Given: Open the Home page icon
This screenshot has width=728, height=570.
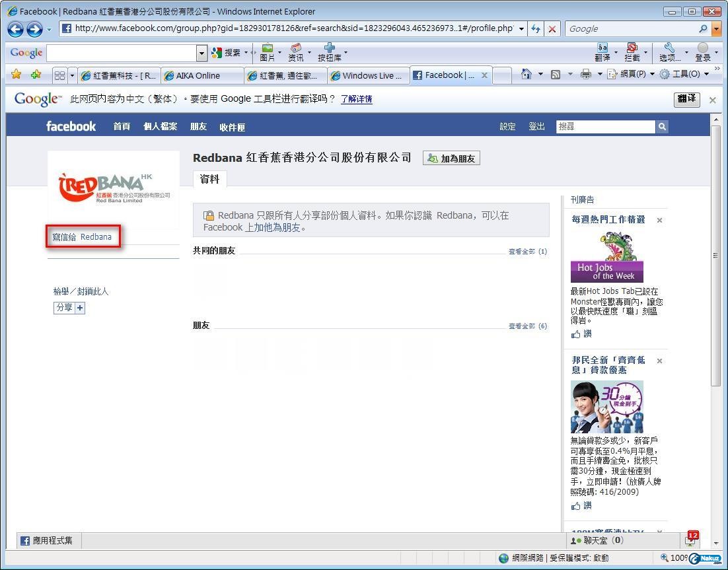Looking at the screenshot, I should pyautogui.click(x=526, y=74).
